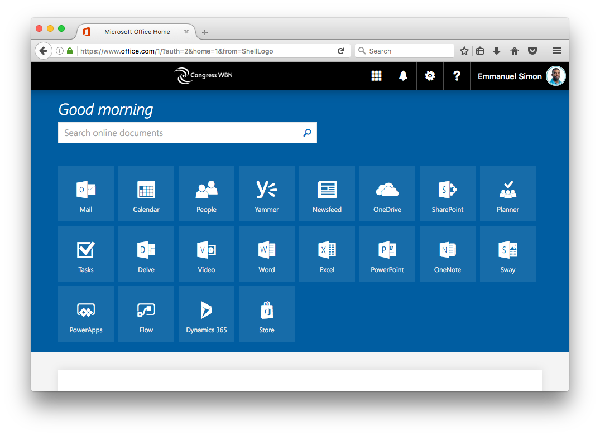
Task: Launch the Dynamics 365 tile
Action: pos(206,314)
